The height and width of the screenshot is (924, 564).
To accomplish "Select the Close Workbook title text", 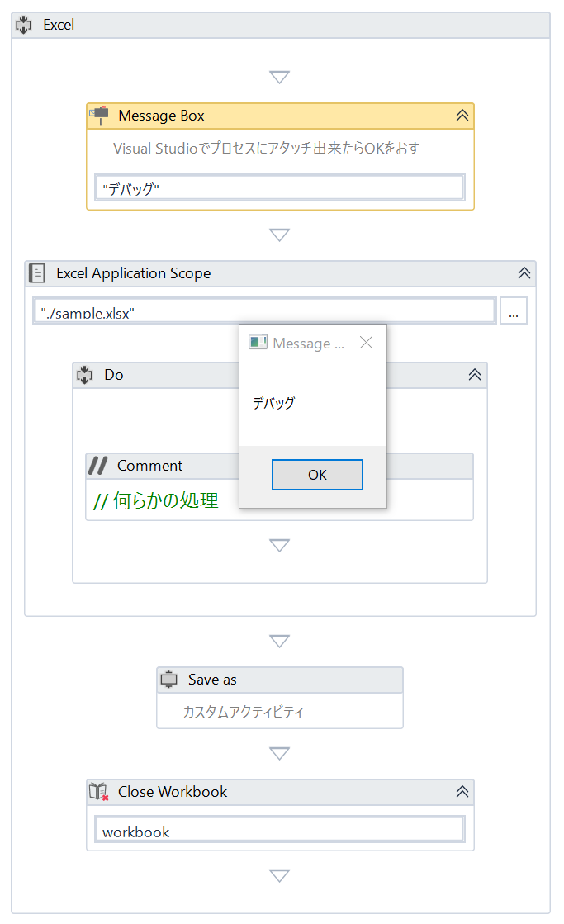I will (173, 791).
